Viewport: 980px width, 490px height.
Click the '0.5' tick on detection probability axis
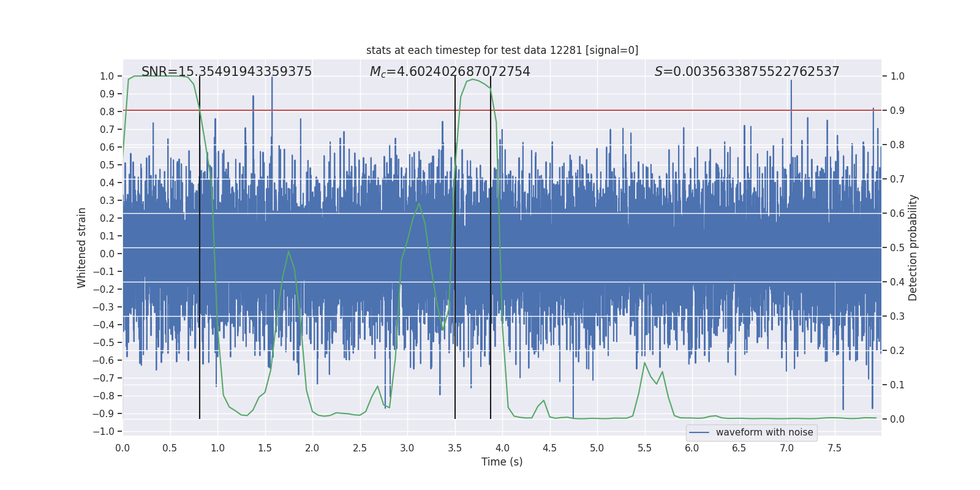(x=897, y=247)
